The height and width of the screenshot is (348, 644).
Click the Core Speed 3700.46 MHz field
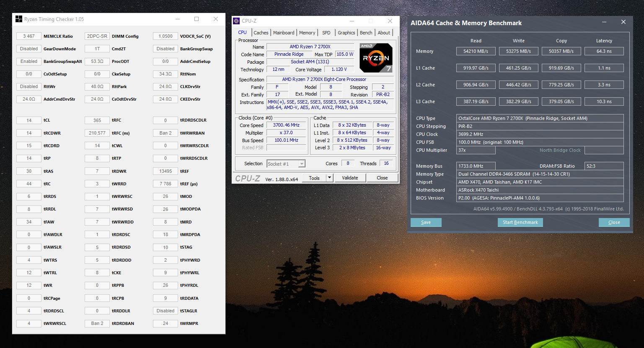[x=287, y=125]
